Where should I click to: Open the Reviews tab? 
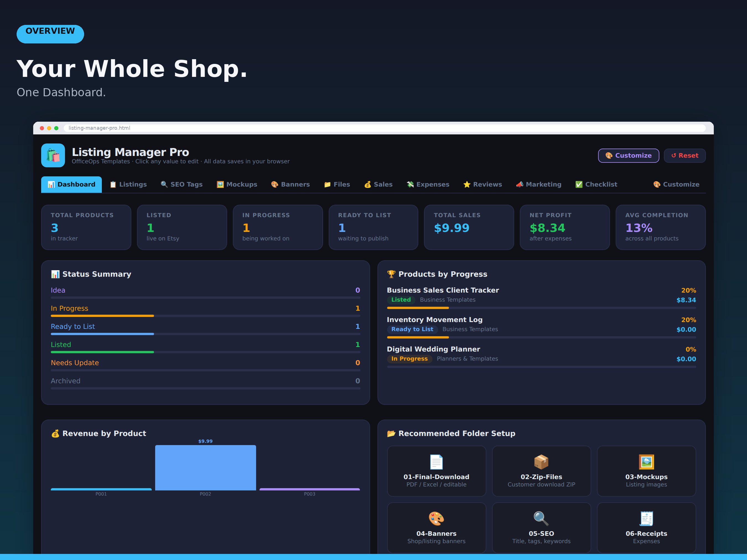[482, 184]
